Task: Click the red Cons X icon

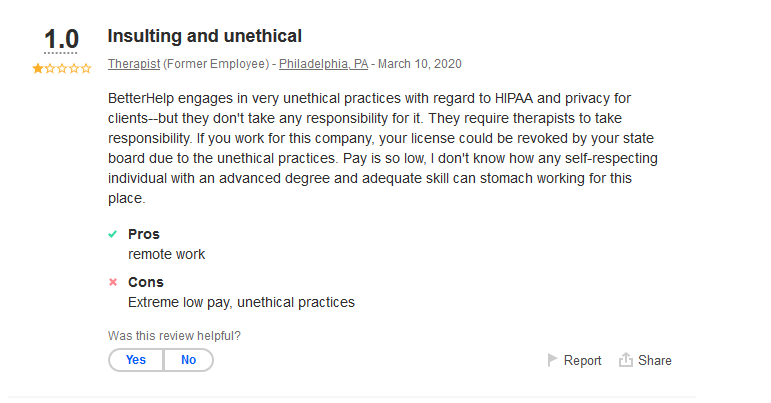Action: (x=113, y=282)
